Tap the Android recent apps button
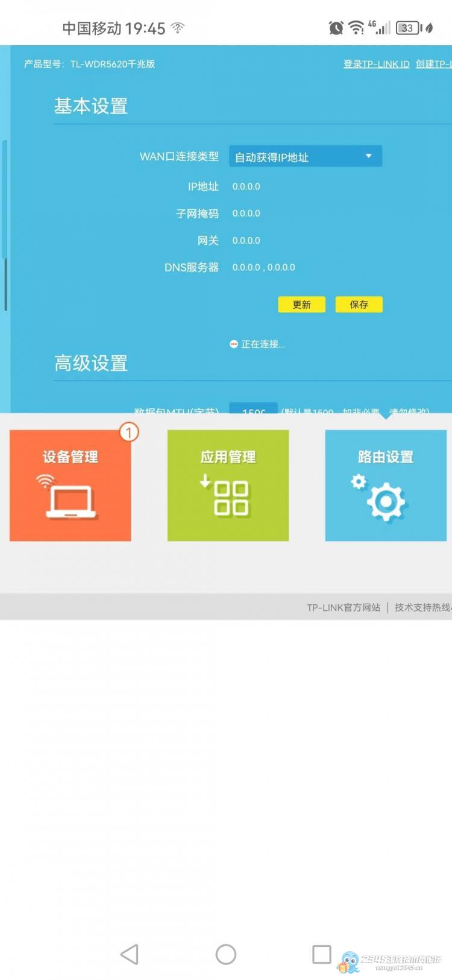Viewport: 452px width, 980px height. pyautogui.click(x=322, y=954)
